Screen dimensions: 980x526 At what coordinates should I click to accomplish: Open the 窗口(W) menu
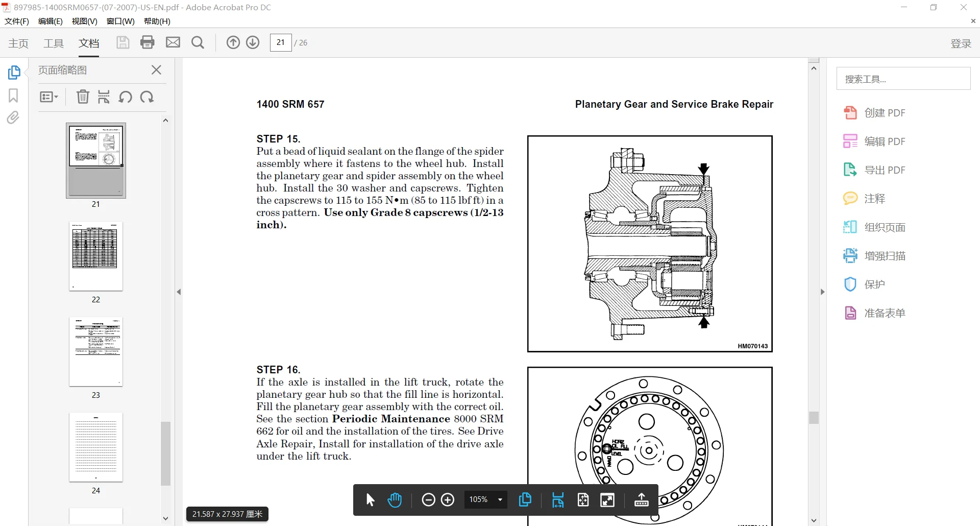point(120,21)
